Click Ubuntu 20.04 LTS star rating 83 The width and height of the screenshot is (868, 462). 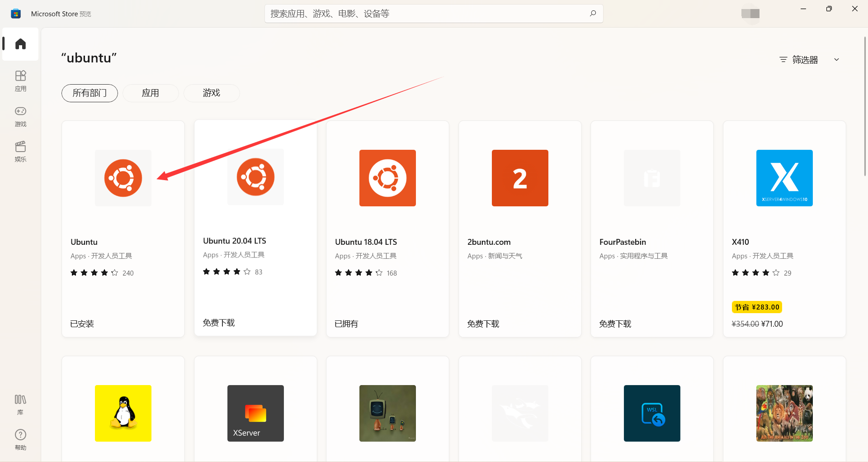[232, 271]
